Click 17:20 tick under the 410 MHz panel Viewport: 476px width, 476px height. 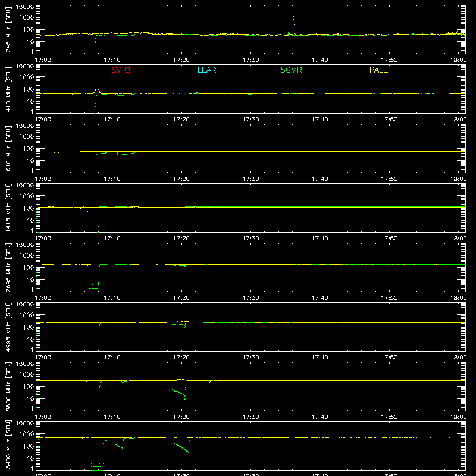click(x=181, y=120)
